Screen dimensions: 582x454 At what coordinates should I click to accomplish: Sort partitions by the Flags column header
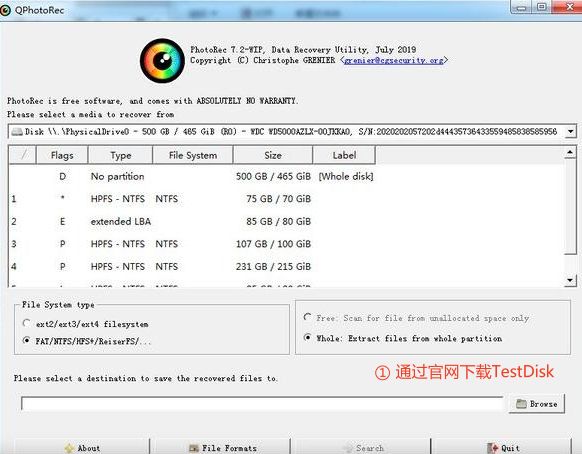(x=62, y=155)
